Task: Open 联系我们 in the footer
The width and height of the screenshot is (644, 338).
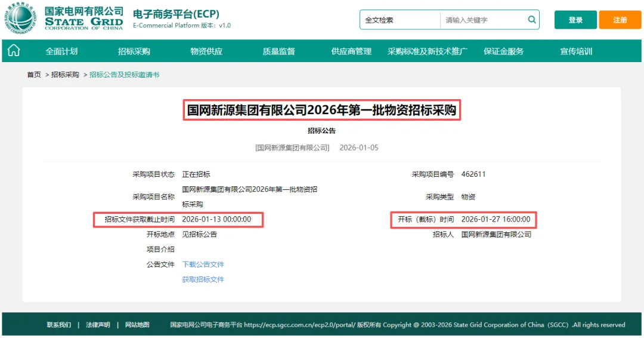Action: (x=58, y=325)
